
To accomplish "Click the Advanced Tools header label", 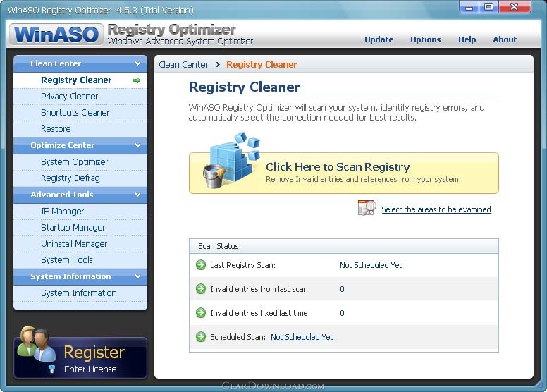I will click(x=62, y=195).
